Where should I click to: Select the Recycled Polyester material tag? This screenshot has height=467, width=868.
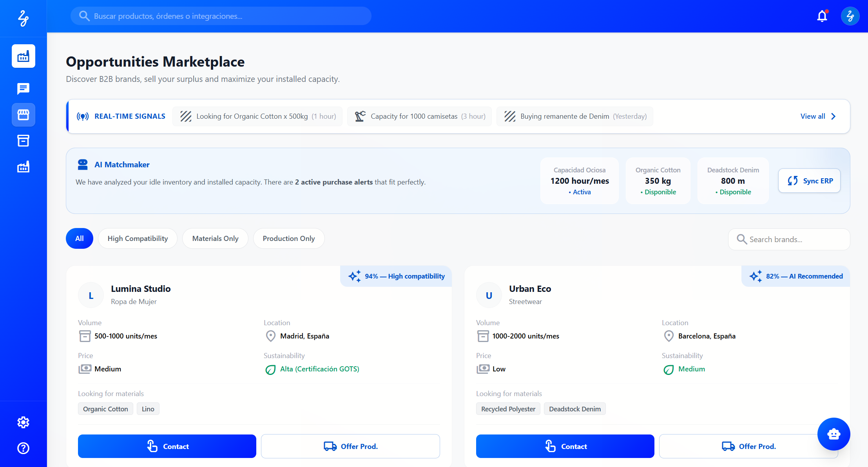point(508,409)
